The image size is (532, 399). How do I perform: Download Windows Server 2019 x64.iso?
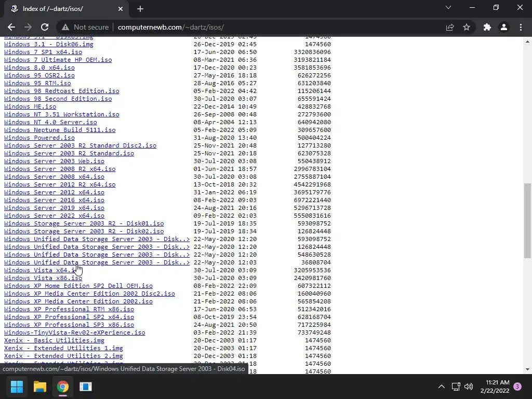point(54,208)
